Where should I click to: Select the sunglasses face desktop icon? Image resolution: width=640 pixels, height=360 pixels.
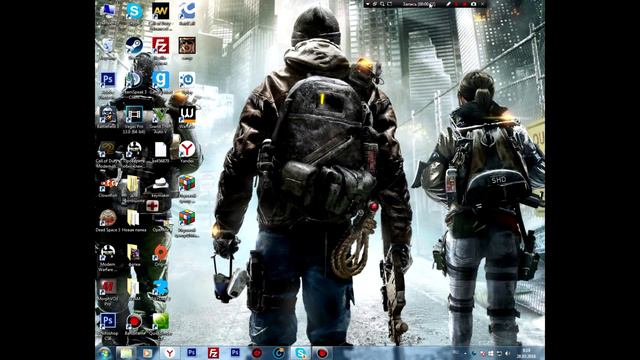(187, 45)
